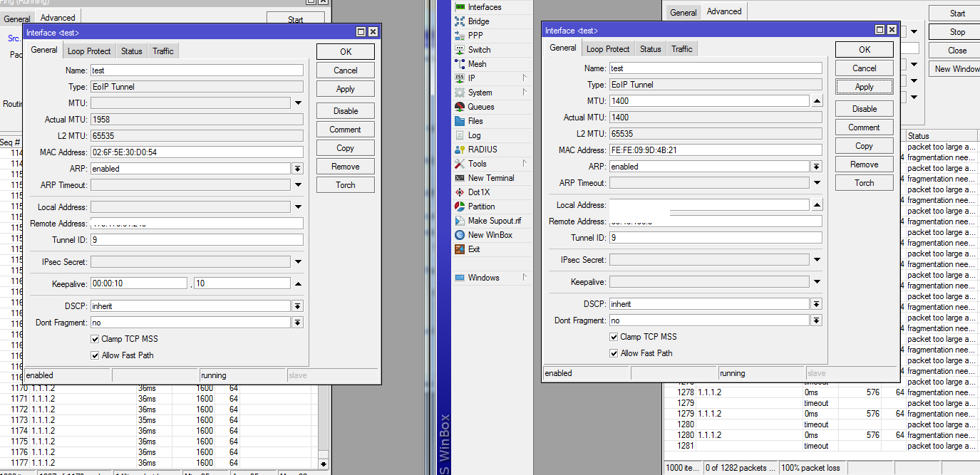Select Advanced tab in left Ping window
980x475 pixels.
pos(58,18)
